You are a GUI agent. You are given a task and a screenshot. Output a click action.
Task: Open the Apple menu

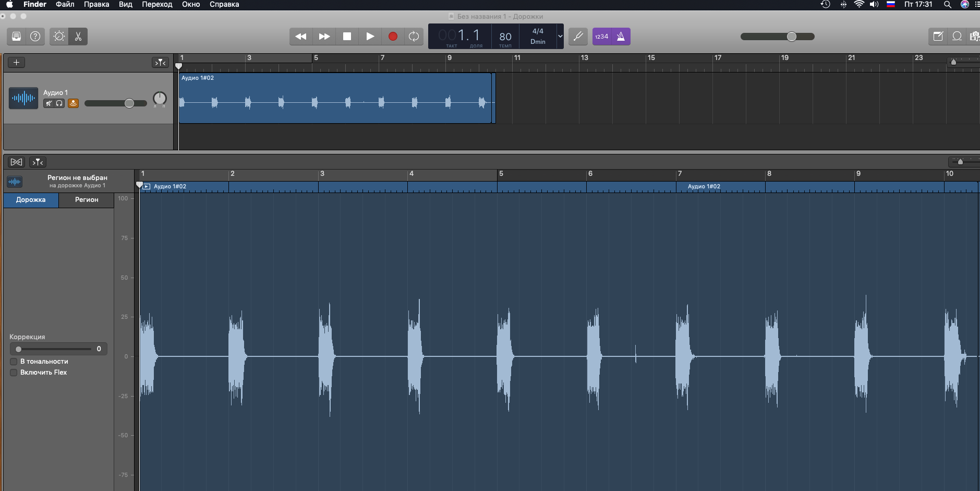9,4
